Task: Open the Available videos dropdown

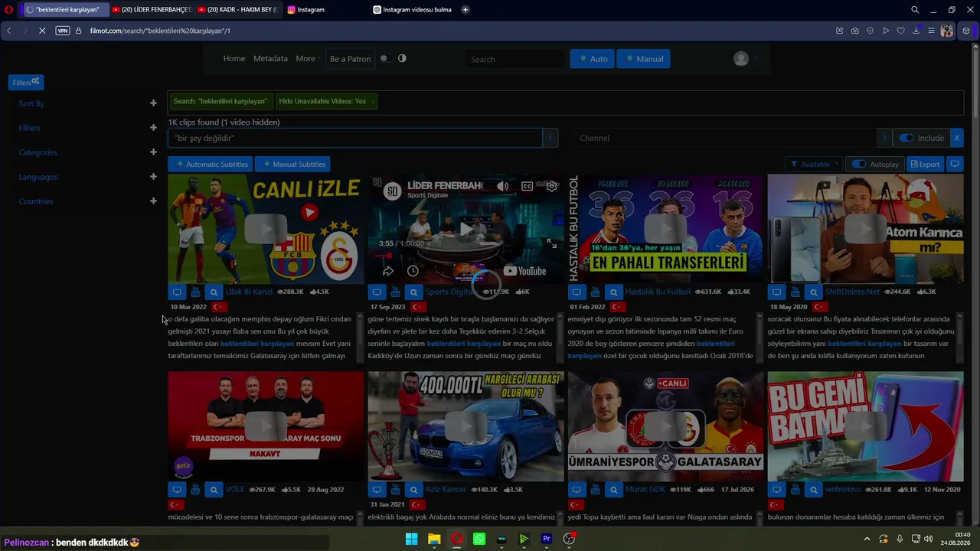Action: 814,164
